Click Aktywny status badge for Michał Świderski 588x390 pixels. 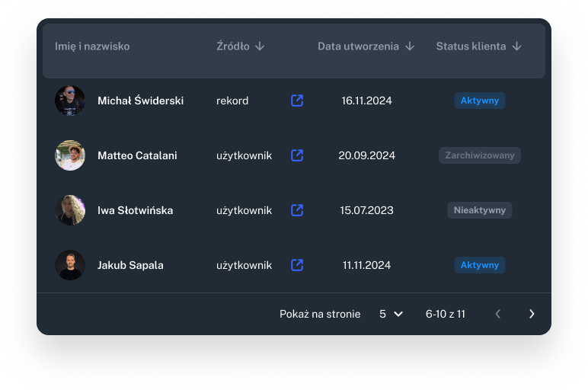(480, 101)
